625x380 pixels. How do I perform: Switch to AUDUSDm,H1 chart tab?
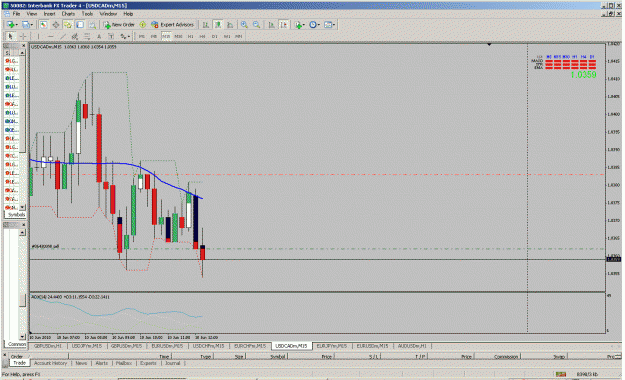point(412,346)
